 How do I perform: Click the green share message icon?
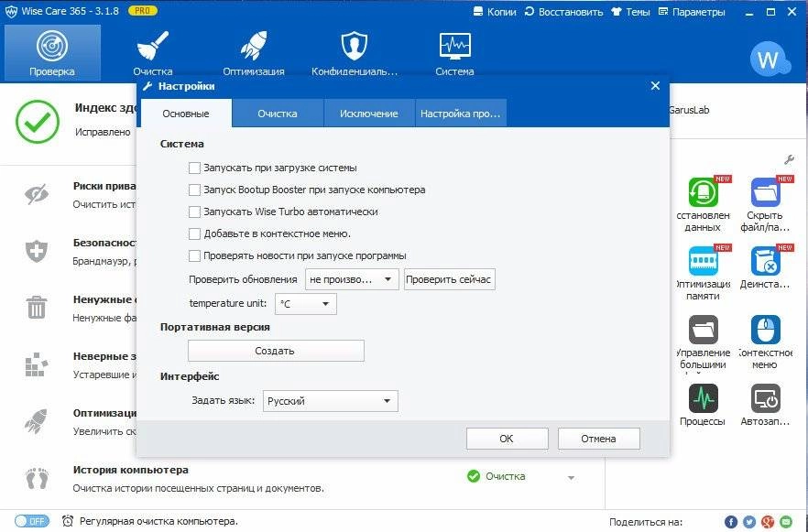(x=786, y=522)
